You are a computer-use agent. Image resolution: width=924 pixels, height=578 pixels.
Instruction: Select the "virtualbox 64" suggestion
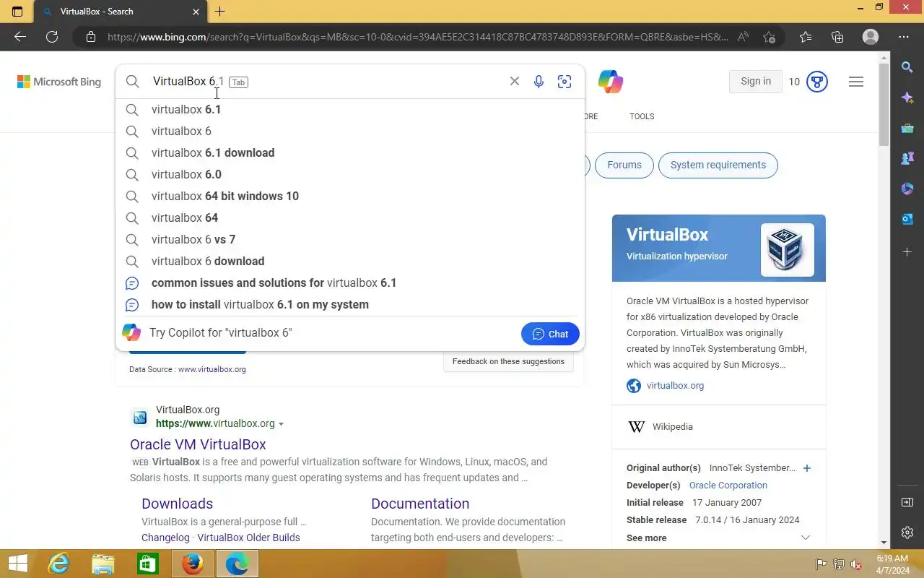pyautogui.click(x=349, y=217)
